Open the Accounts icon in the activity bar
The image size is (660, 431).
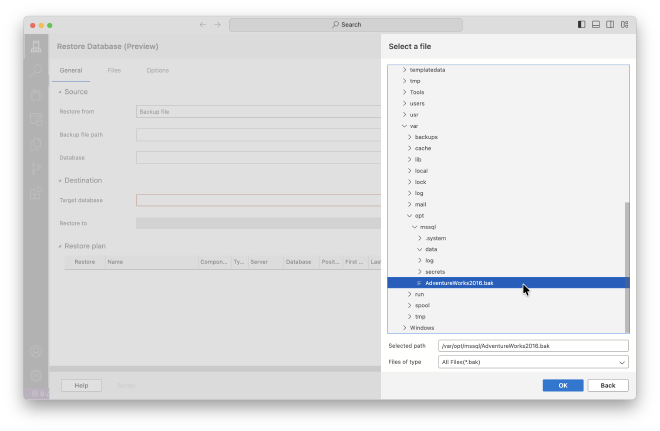(x=36, y=351)
